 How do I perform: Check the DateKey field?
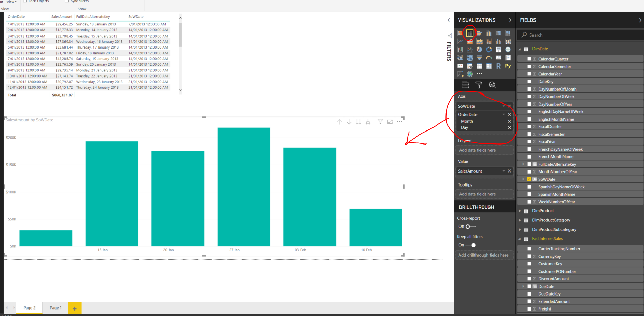[x=529, y=82]
